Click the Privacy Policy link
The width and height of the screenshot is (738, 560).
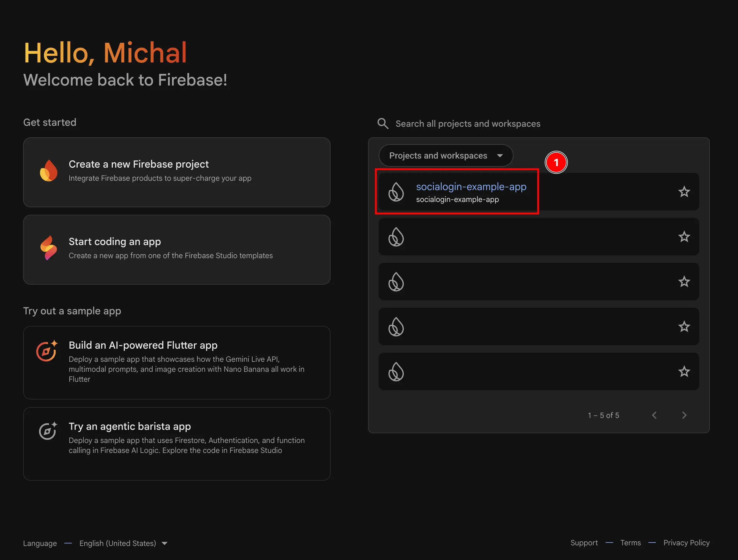coord(686,543)
